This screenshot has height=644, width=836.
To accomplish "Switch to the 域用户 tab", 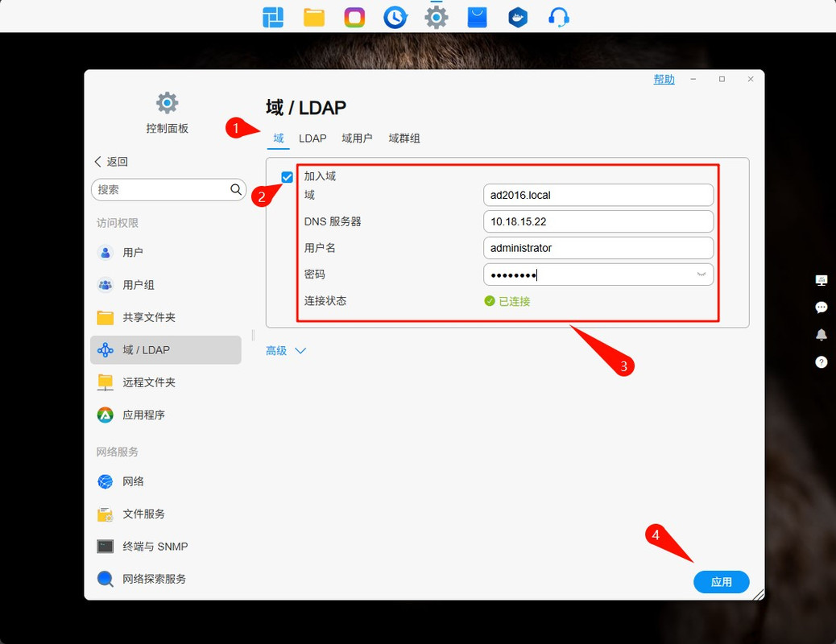I will [x=357, y=138].
